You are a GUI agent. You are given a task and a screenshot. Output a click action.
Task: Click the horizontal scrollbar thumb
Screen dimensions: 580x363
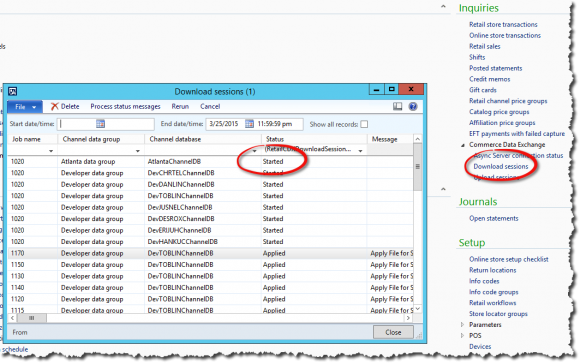point(32,318)
